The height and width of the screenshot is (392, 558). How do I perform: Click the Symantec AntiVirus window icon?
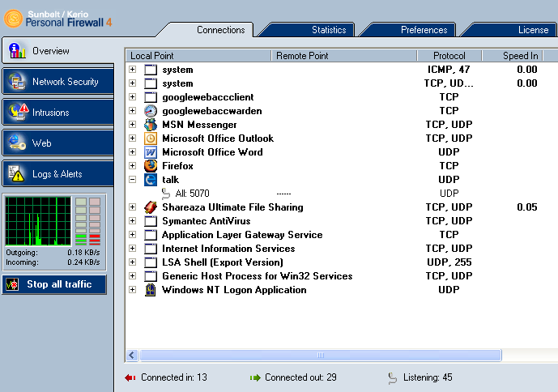coord(151,221)
